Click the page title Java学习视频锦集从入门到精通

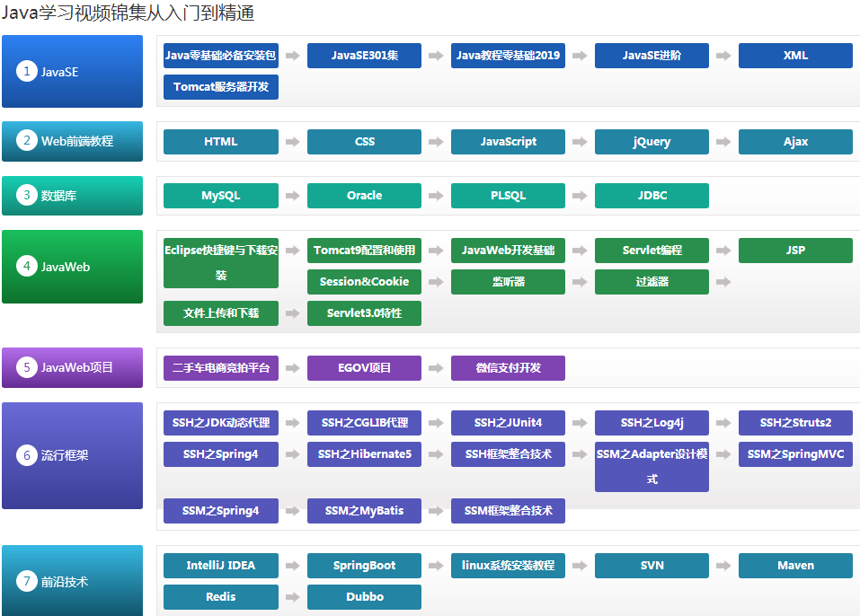coord(128,13)
